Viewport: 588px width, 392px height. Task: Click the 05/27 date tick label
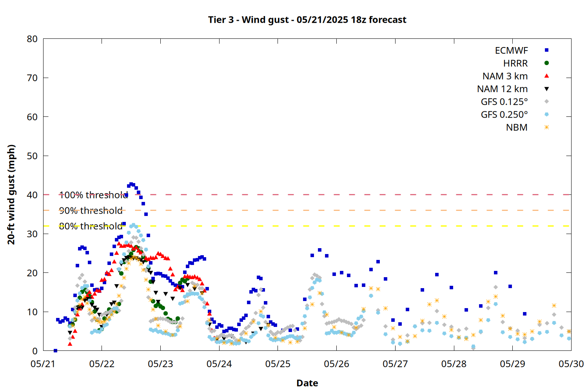pos(395,364)
